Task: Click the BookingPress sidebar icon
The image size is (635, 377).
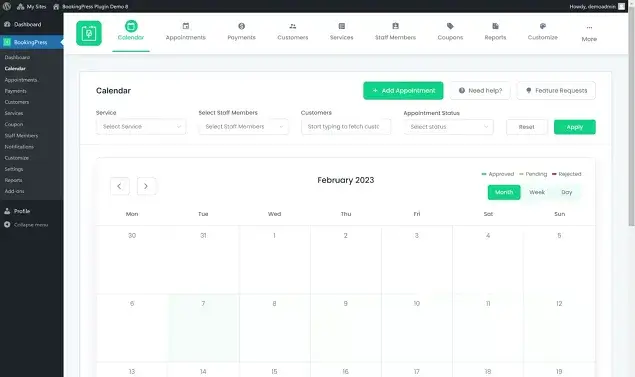Action: pyautogui.click(x=7, y=42)
